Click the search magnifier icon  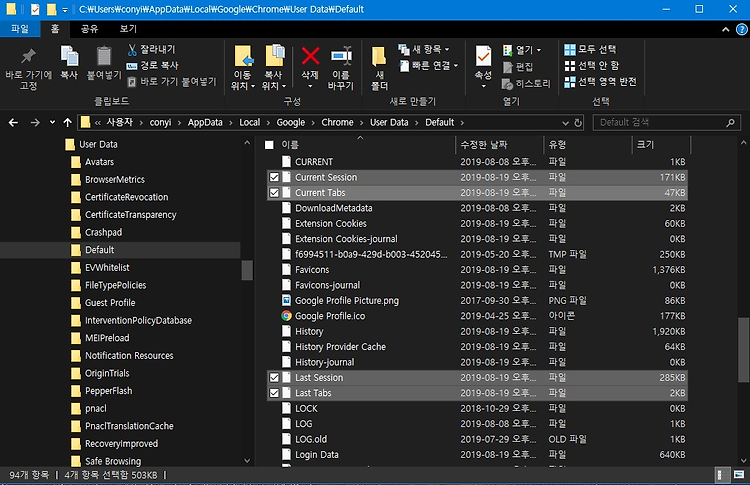[x=730, y=122]
